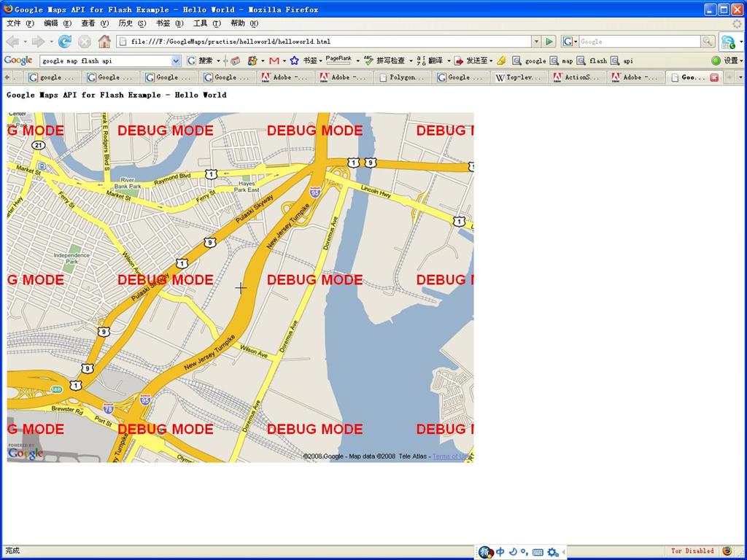
Task: Click the Google logo on the toolbar
Action: tap(18, 61)
